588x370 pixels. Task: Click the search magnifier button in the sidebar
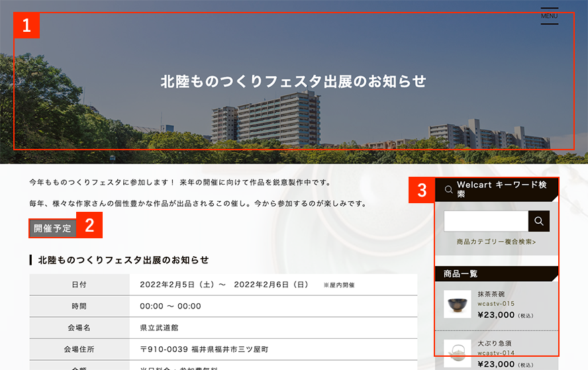[x=539, y=221]
